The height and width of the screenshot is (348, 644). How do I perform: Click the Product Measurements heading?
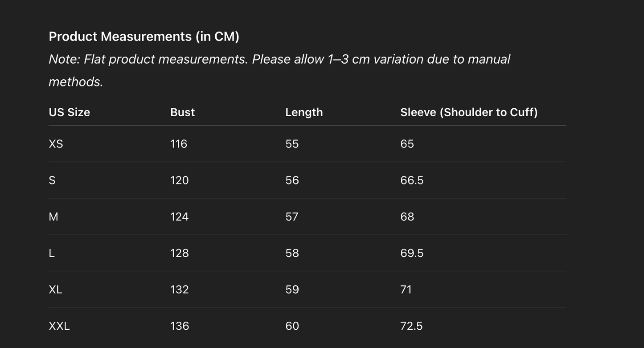144,37
